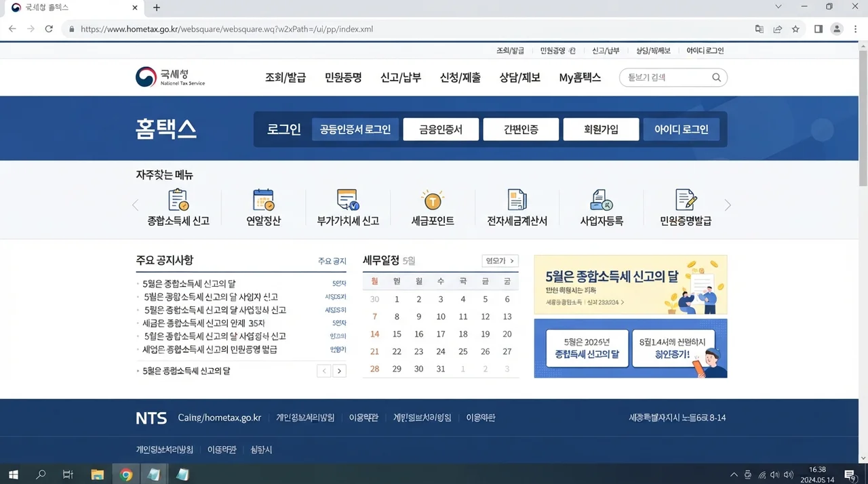The width and height of the screenshot is (868, 484).
Task: Open notice 세금은 종합소득세 신고의 안제 35지
Action: 203,323
